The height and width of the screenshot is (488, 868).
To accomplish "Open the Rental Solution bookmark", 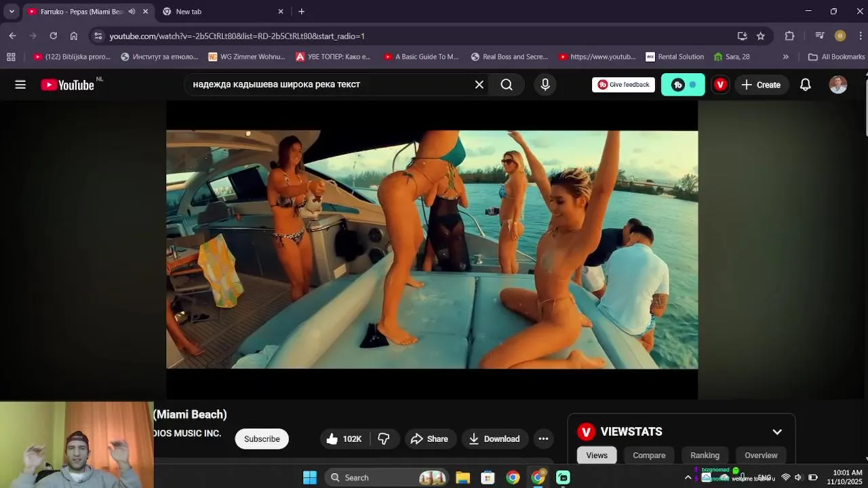I will 675,57.
